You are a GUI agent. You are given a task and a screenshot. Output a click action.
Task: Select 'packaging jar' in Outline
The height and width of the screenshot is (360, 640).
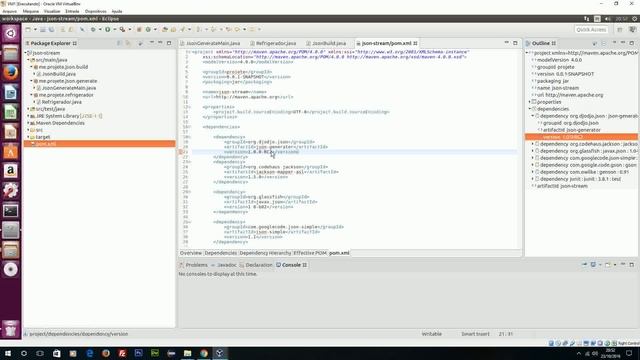coord(553,81)
